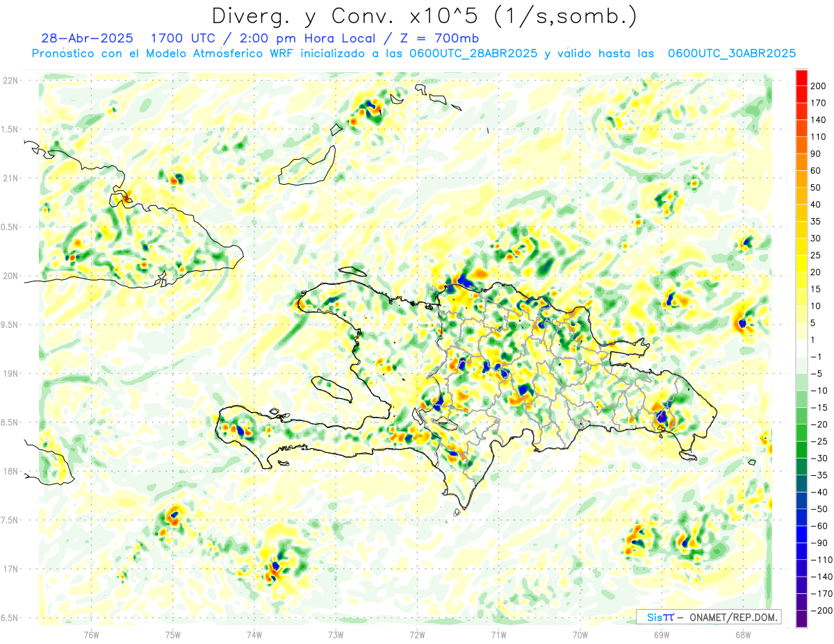Click the positive '20' color scale value
This screenshot has width=834, height=644.
(817, 272)
